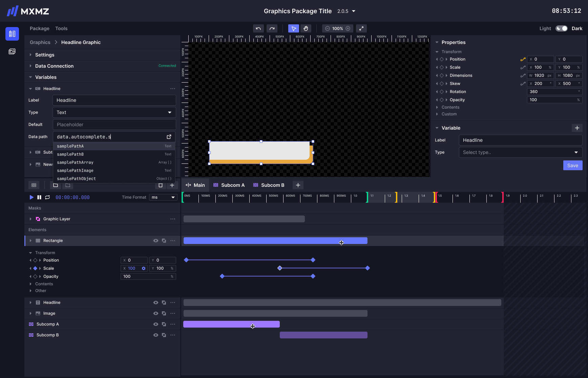
Task: Click the undo arrow icon
Action: pyautogui.click(x=258, y=28)
